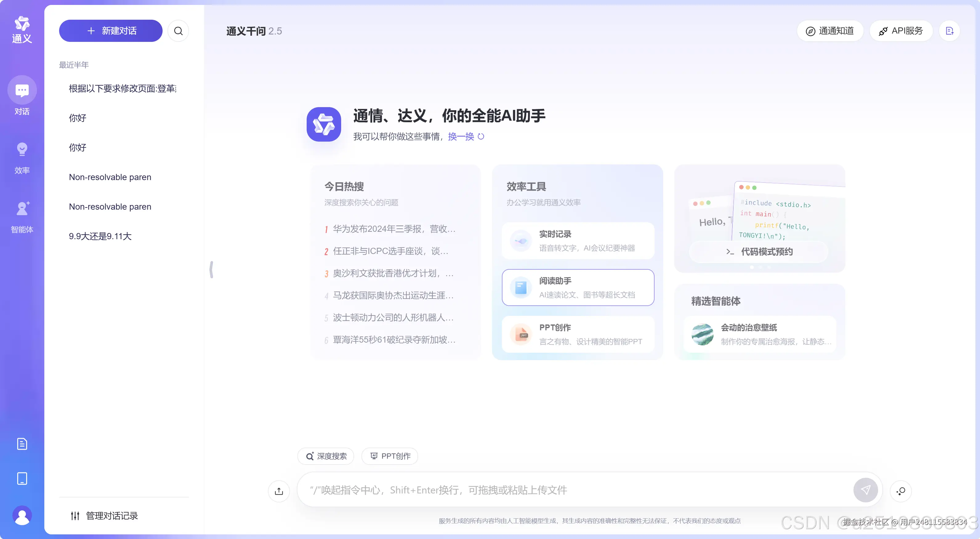980x539 pixels.
Task: Click the 换一换 refresh link
Action: point(461,137)
